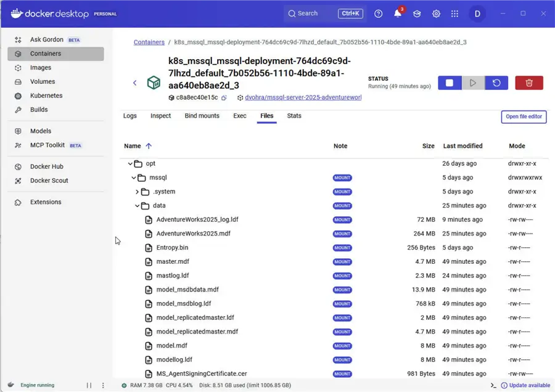Select Containers in sidebar
The height and width of the screenshot is (392, 555).
55,54
